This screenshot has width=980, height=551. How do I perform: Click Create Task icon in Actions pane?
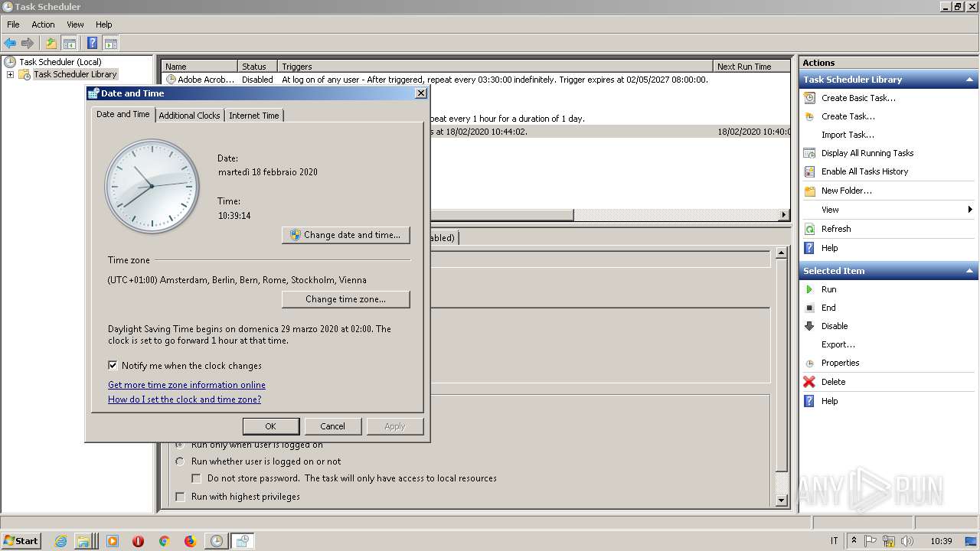click(809, 116)
